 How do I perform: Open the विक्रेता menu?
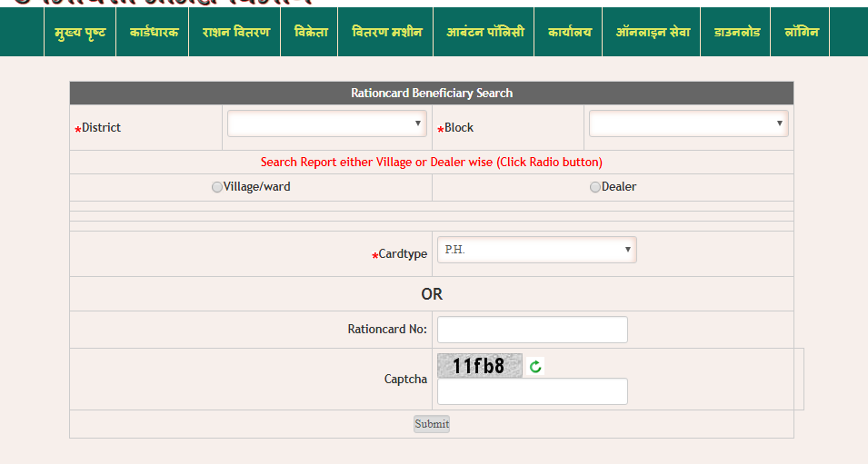click(x=311, y=32)
